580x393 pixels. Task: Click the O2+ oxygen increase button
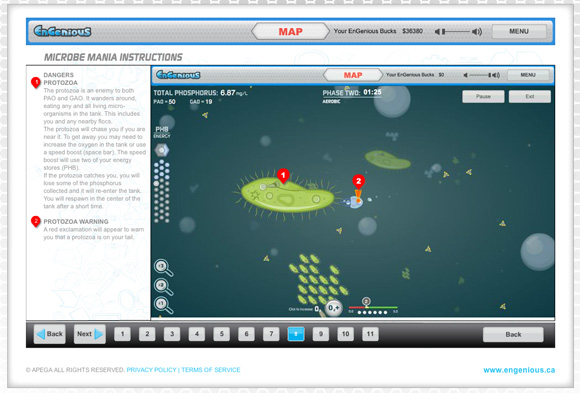(334, 308)
